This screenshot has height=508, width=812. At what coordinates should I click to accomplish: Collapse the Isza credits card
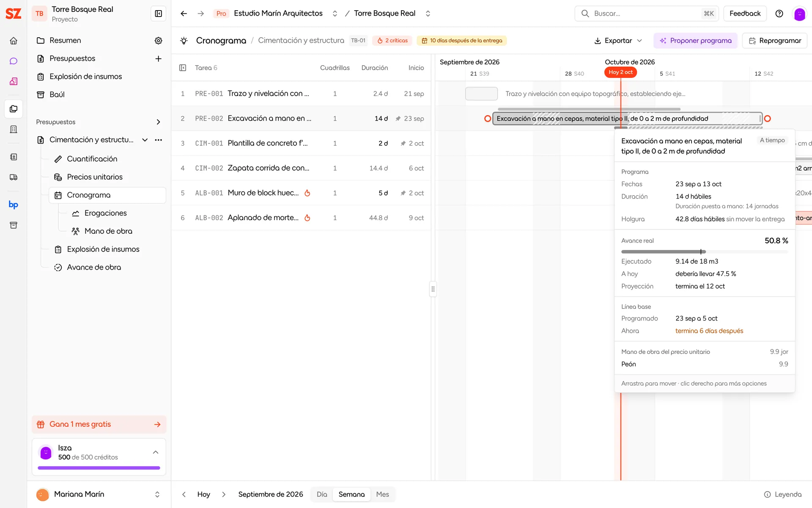[x=156, y=452]
